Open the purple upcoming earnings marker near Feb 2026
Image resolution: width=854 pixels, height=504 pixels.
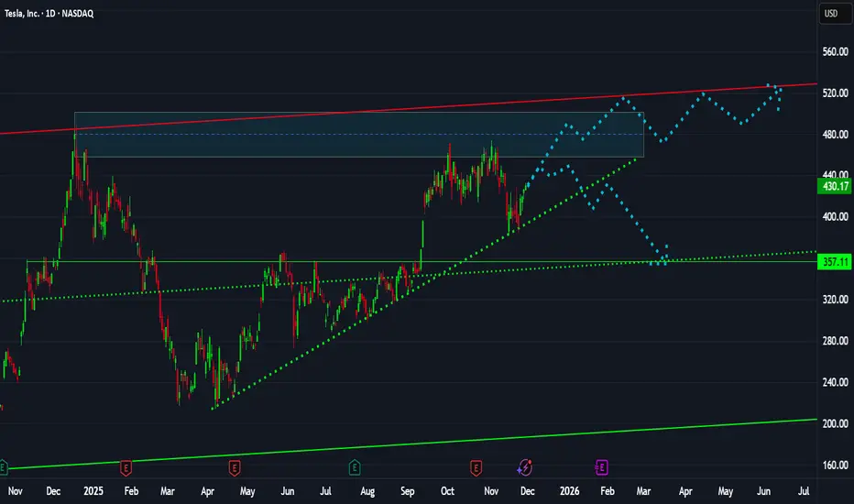point(601,467)
